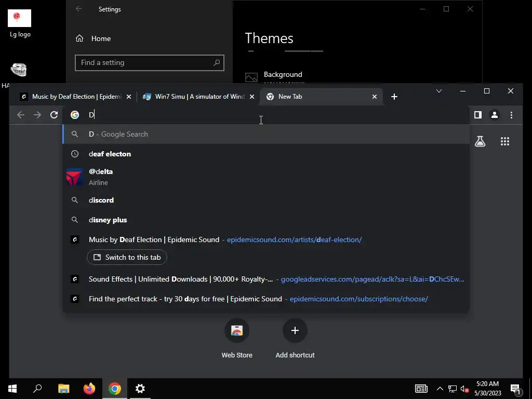Click the Delta airline logo icon
This screenshot has width=532, height=399.
74,177
